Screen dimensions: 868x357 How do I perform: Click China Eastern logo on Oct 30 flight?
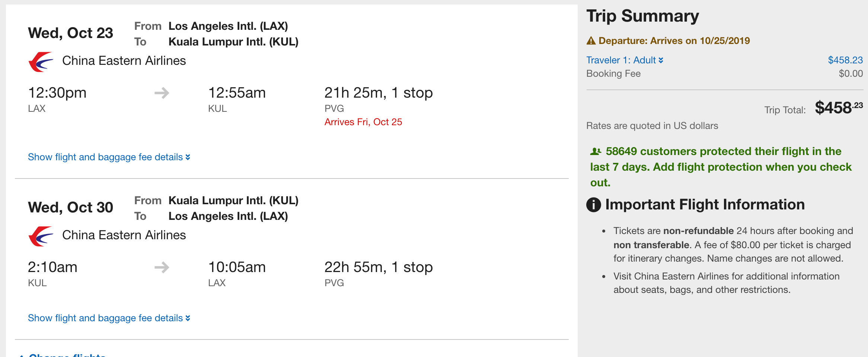(41, 236)
